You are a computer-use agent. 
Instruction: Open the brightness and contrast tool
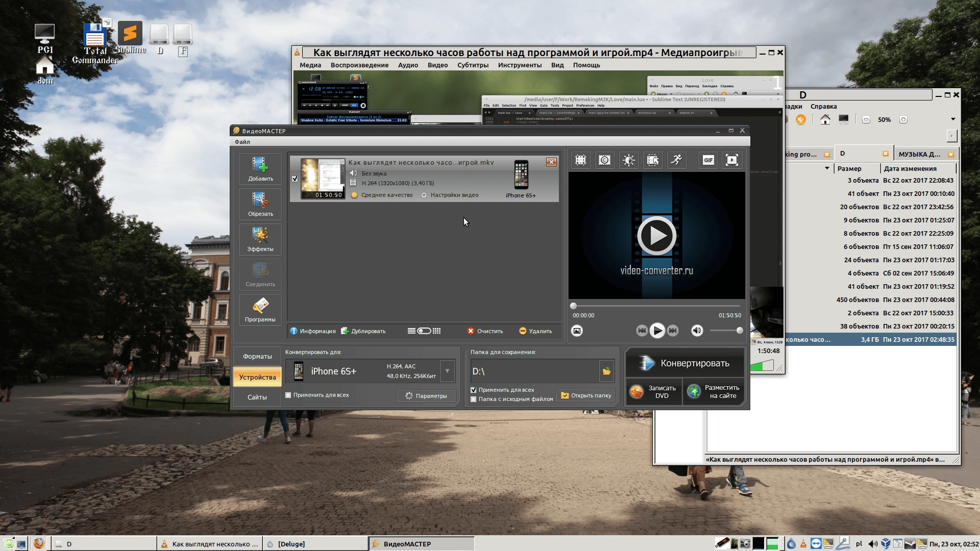[x=629, y=160]
